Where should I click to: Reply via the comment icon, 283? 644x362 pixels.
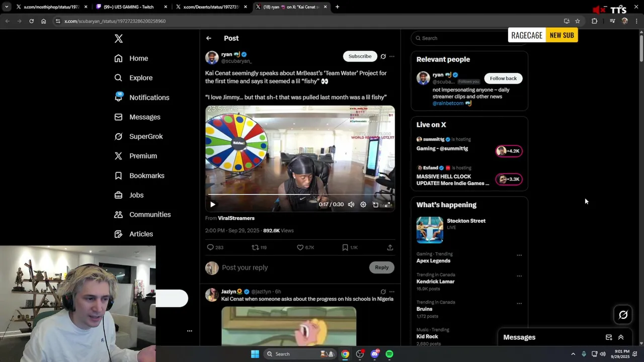coord(215,247)
